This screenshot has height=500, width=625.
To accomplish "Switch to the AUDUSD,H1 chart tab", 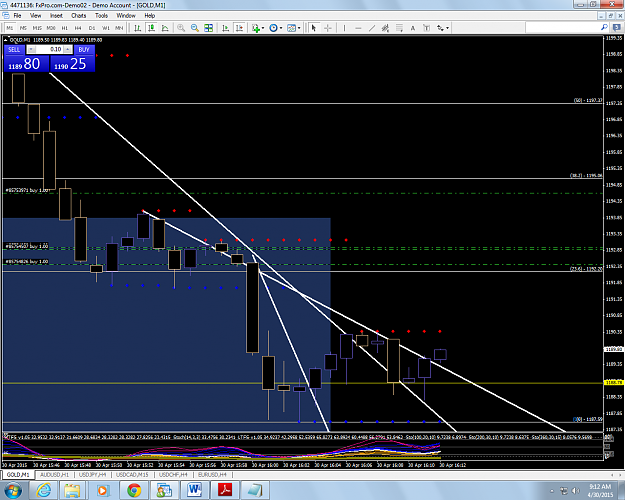I will 55,474.
